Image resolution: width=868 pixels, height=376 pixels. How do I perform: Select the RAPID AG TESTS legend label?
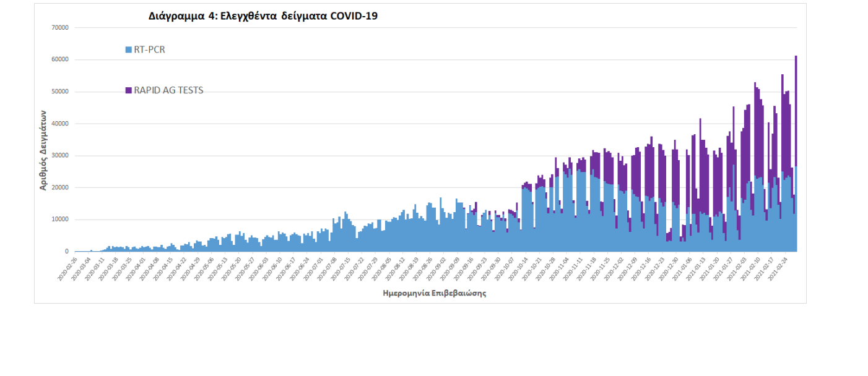pos(168,90)
